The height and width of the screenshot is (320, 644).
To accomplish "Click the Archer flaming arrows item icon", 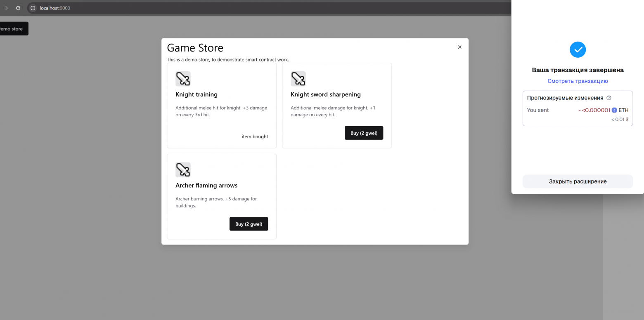I will pyautogui.click(x=183, y=170).
